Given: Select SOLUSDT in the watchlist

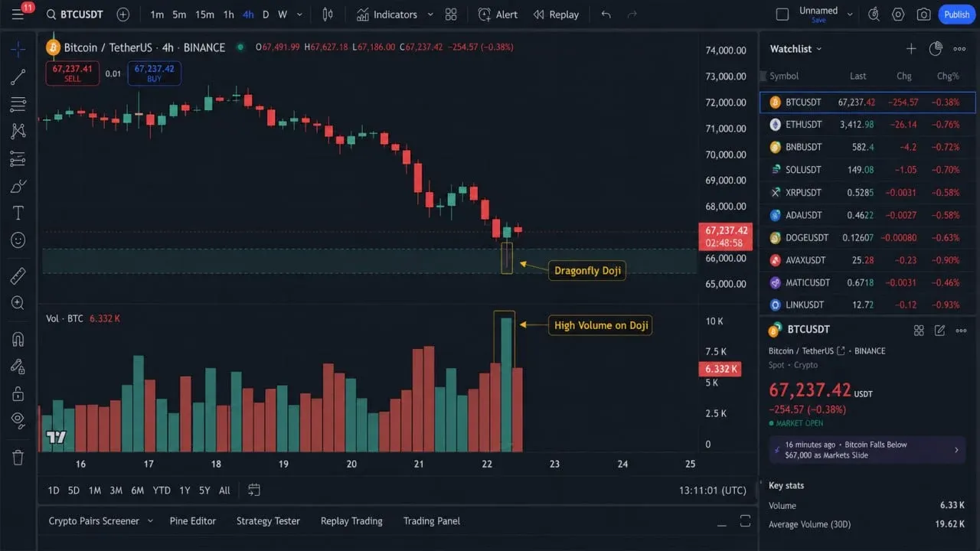Looking at the screenshot, I should [x=867, y=170].
